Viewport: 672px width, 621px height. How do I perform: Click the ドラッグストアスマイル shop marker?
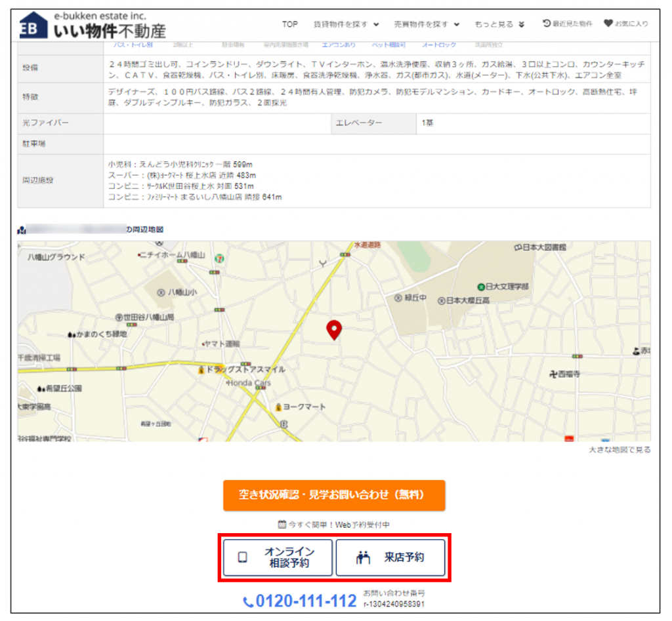[201, 370]
